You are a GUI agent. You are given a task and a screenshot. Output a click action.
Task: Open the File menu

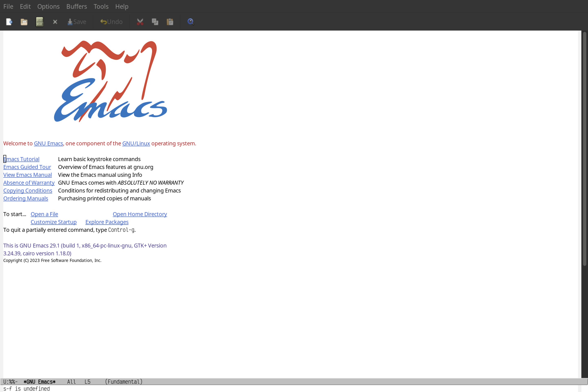click(8, 6)
